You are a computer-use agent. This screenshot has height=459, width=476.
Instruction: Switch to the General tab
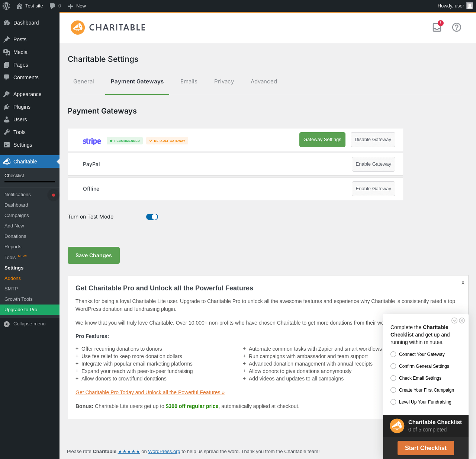point(84,82)
